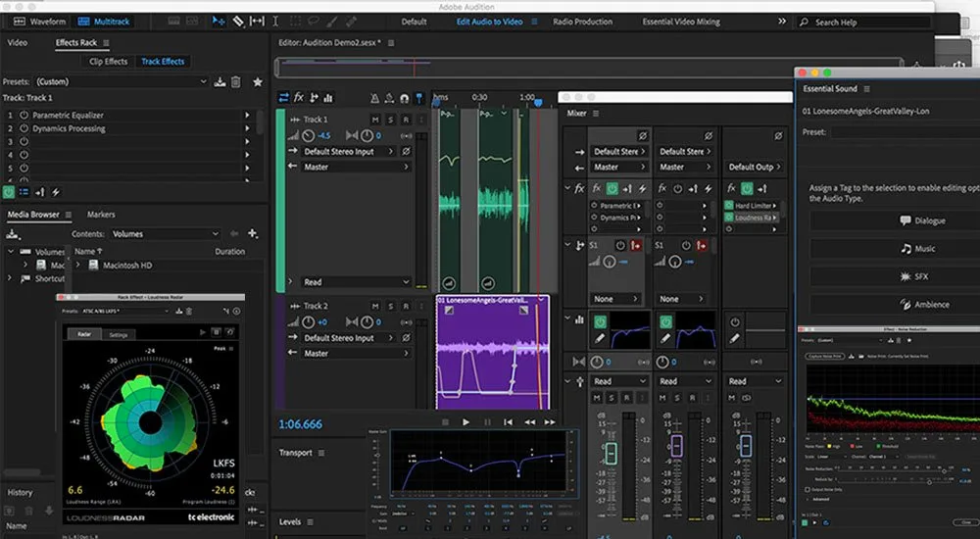This screenshot has height=539, width=980.
Task: Solo Track 2 with the S button
Action: (390, 307)
